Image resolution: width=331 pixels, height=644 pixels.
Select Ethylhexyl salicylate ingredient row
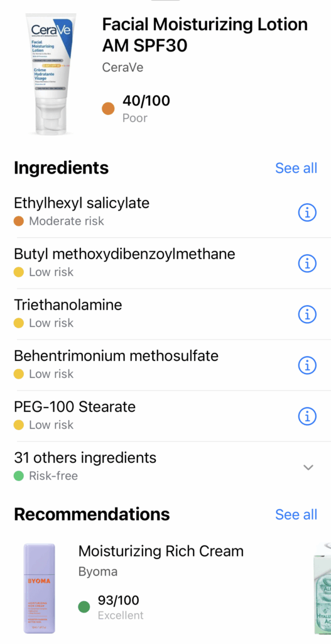point(165,213)
